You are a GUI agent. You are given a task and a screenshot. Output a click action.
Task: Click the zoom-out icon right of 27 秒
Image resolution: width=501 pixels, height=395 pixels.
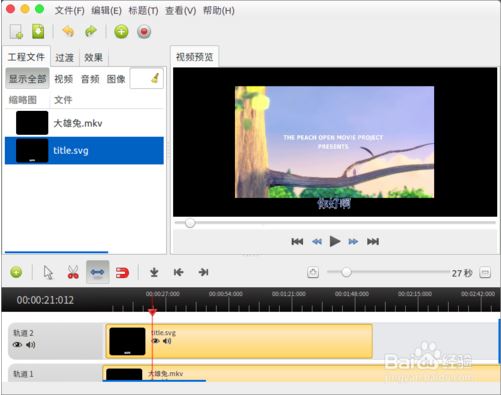485,273
